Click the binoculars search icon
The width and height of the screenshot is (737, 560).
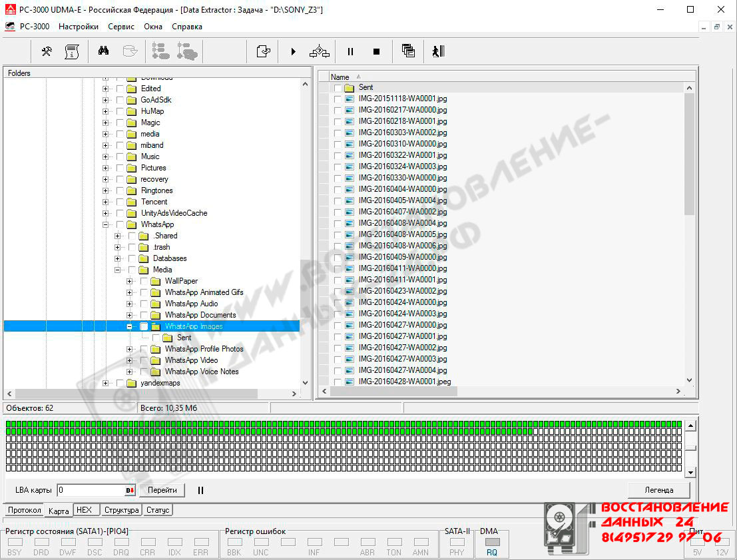point(103,51)
